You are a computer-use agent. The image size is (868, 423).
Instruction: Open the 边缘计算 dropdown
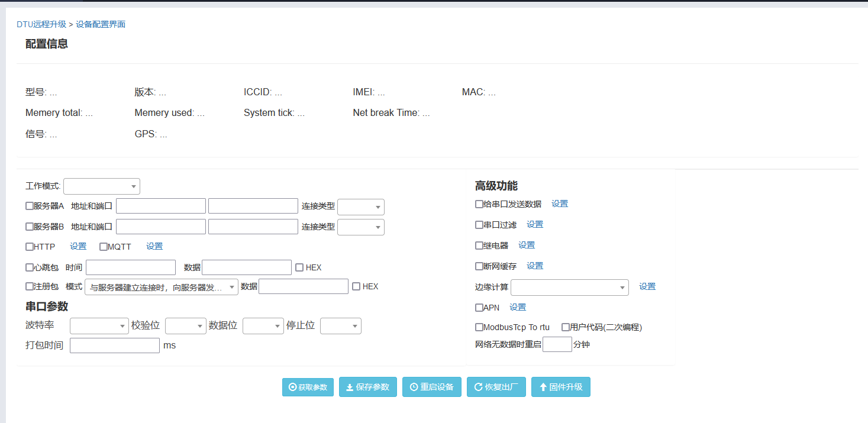click(x=569, y=288)
